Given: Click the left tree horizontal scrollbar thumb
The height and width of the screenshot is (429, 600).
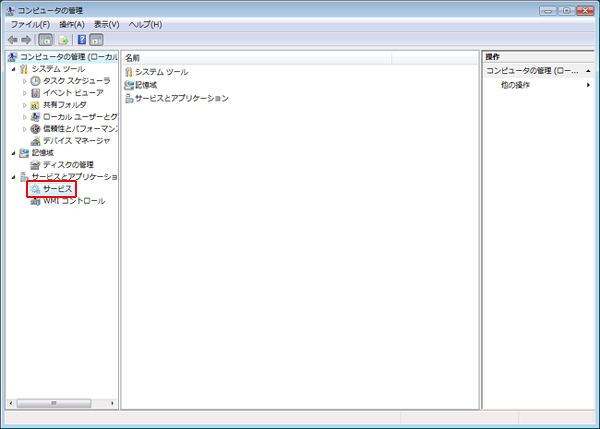Looking at the screenshot, I should [54, 403].
